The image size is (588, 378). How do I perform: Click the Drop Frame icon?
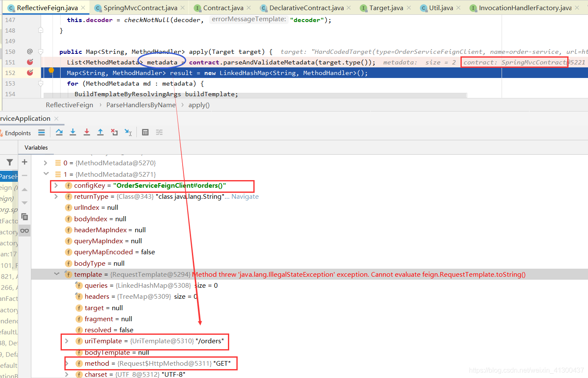click(x=114, y=132)
